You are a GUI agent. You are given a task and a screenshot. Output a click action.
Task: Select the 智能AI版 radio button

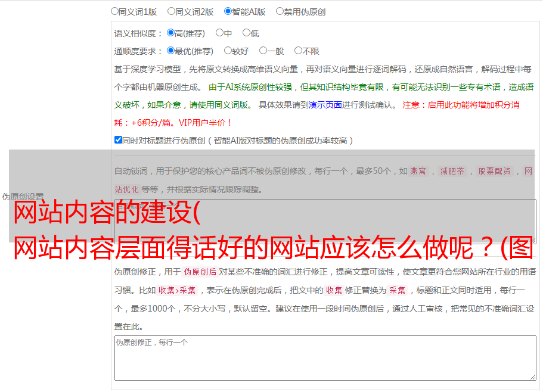point(228,11)
